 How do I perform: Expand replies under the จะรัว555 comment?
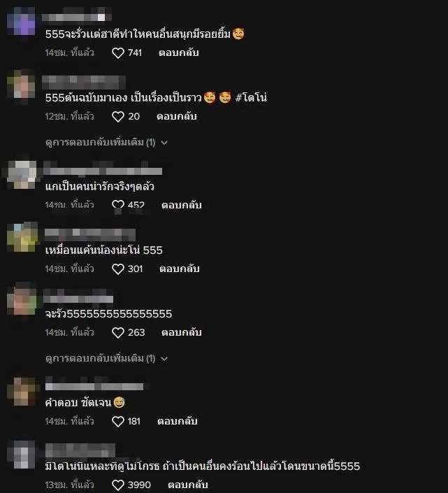click(106, 359)
